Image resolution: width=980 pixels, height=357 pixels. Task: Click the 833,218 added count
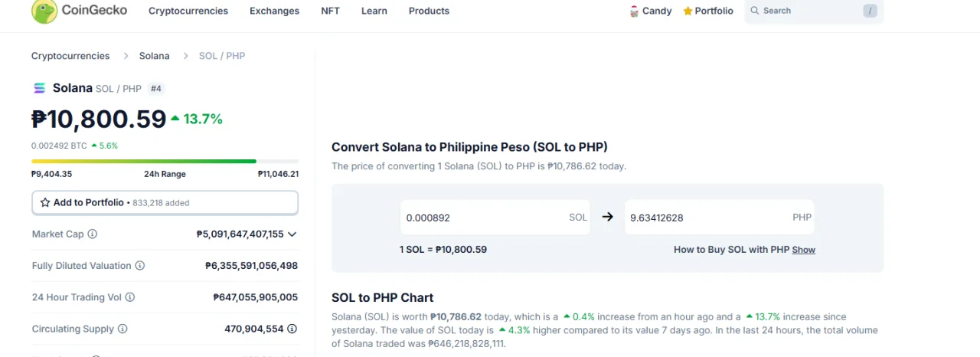161,203
